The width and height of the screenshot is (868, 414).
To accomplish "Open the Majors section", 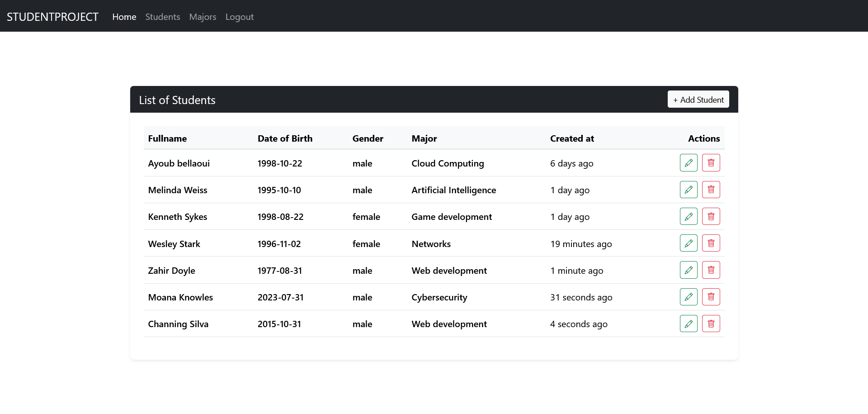I will tap(203, 17).
